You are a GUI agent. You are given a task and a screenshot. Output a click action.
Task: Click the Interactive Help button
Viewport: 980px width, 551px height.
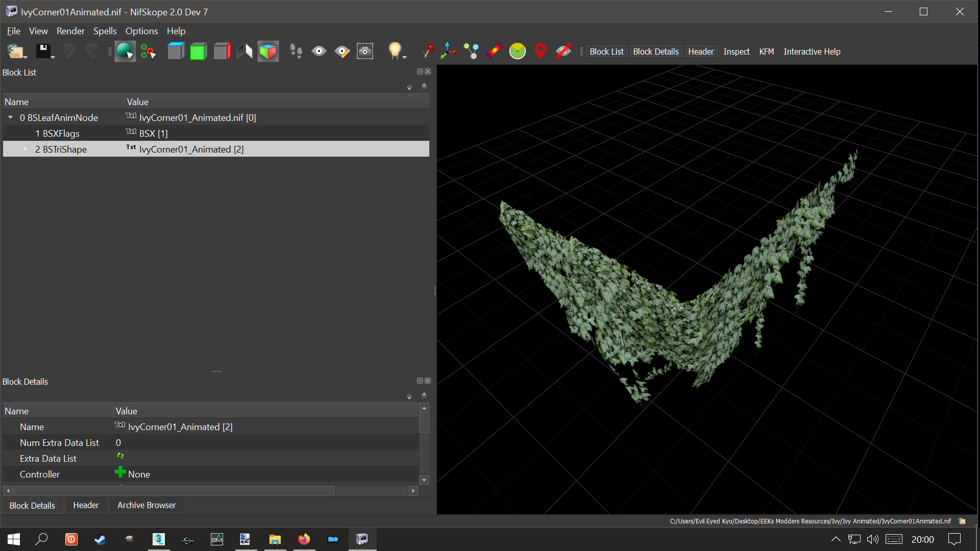click(x=812, y=52)
